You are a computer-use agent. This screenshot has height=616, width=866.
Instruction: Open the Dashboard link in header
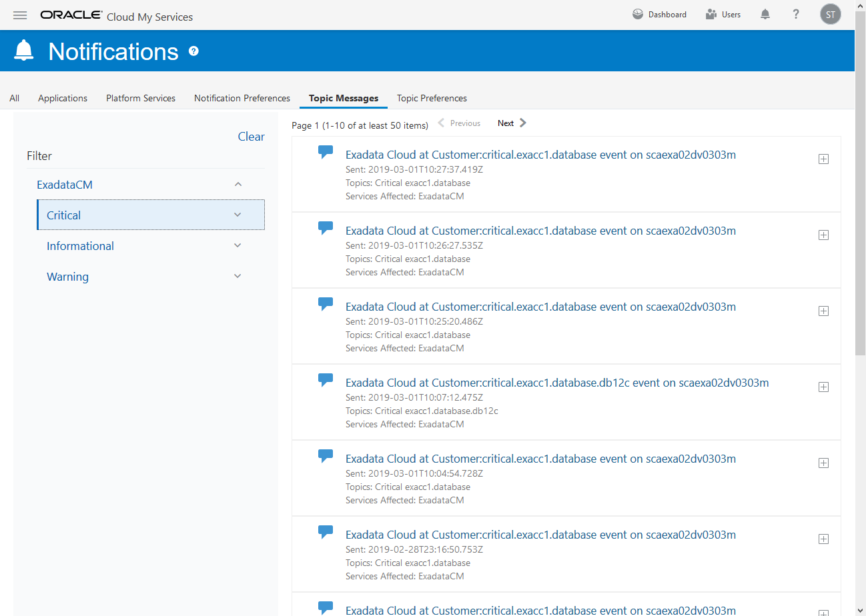point(659,15)
